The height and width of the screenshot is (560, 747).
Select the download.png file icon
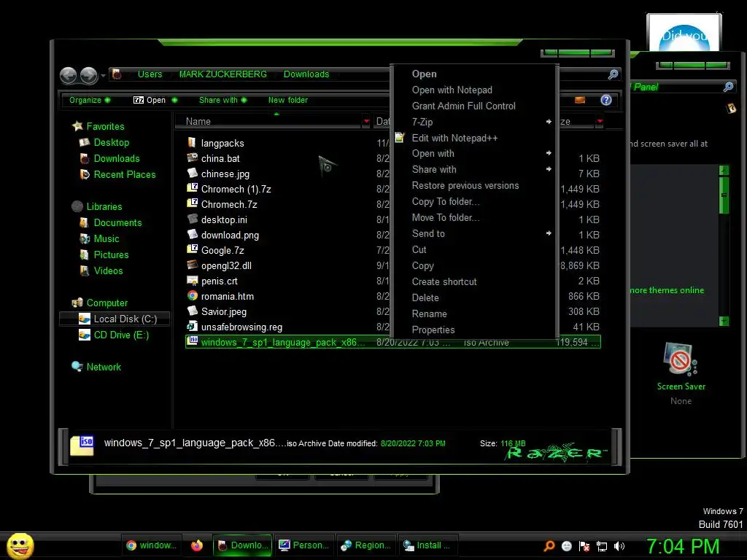click(192, 234)
